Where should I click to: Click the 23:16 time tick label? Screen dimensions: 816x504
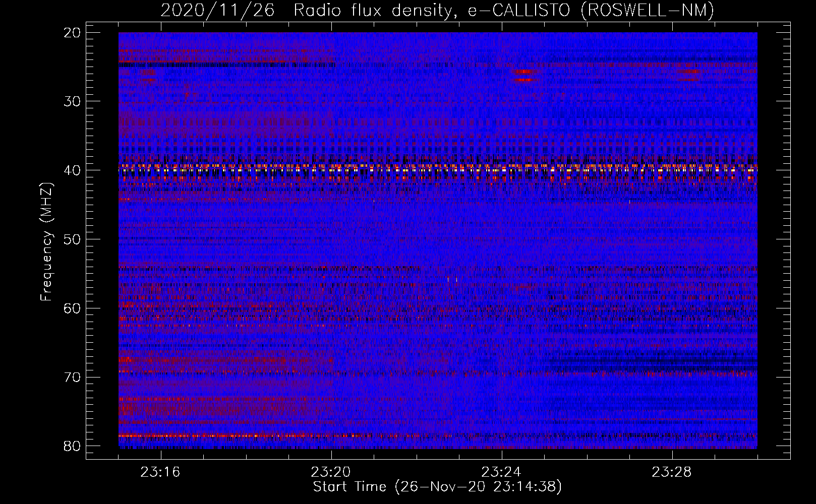pyautogui.click(x=160, y=472)
